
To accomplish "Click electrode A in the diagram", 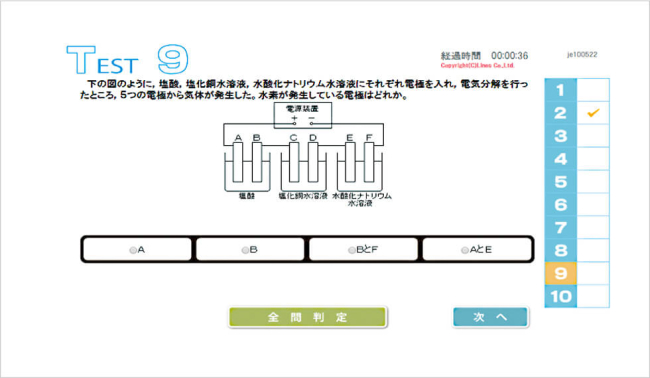I will click(x=238, y=162).
